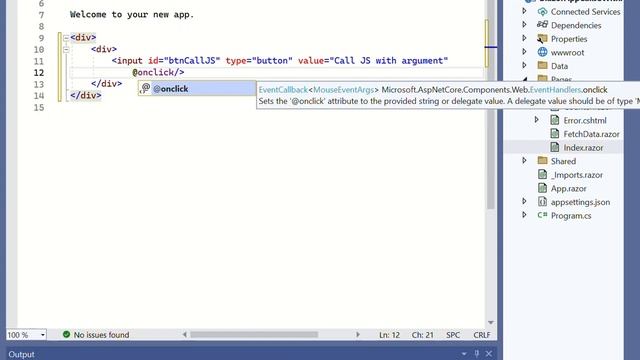Click the editor horizontal scrollbar thumb
Screen dimensions: 640x360
pos(254,335)
